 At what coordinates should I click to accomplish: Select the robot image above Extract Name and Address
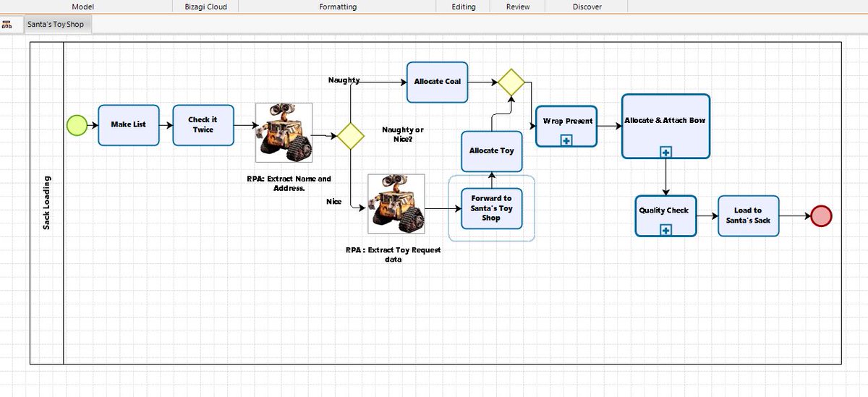284,132
